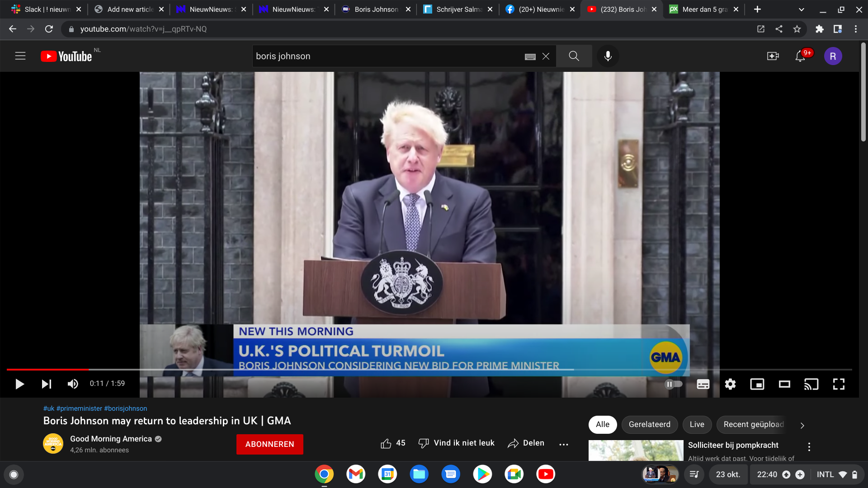
Task: Dislike via 'Vind ik niet leuk'
Action: (456, 443)
